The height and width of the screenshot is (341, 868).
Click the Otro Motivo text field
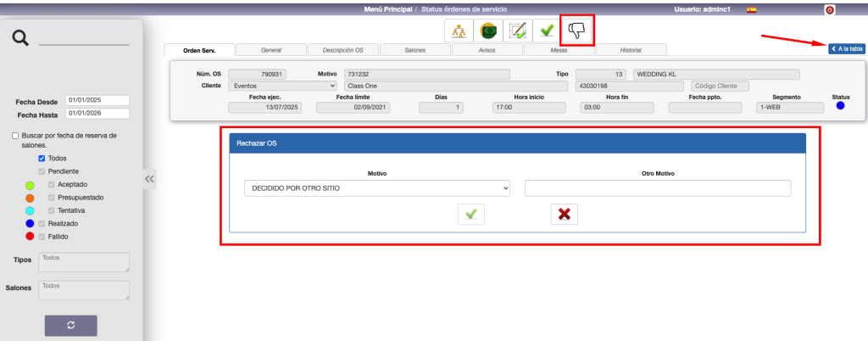(657, 188)
